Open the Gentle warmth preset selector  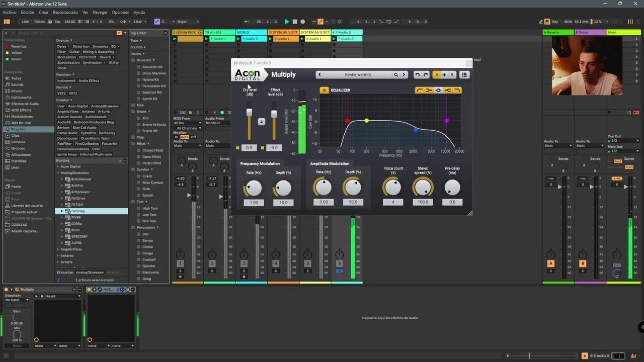(x=358, y=75)
